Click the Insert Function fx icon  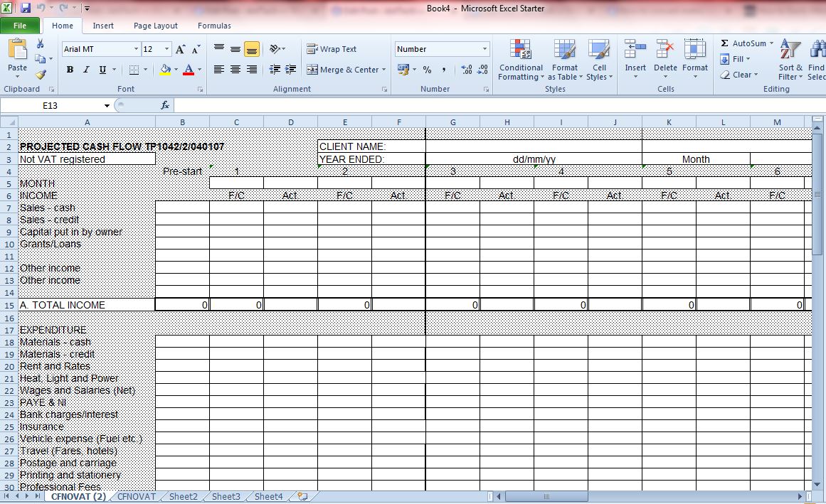click(165, 105)
